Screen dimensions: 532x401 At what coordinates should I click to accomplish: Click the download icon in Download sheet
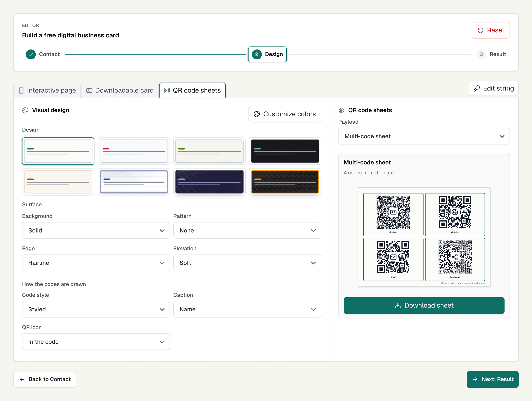pyautogui.click(x=398, y=305)
